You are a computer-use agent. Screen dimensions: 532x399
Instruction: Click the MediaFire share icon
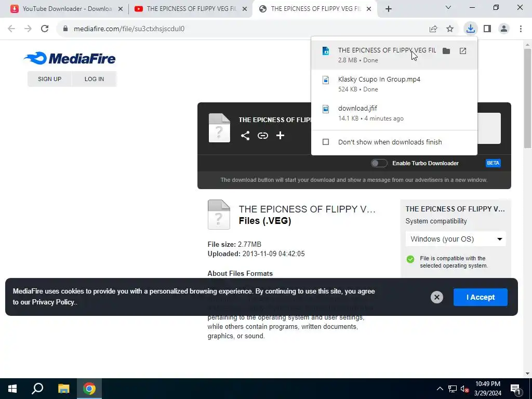(245, 136)
